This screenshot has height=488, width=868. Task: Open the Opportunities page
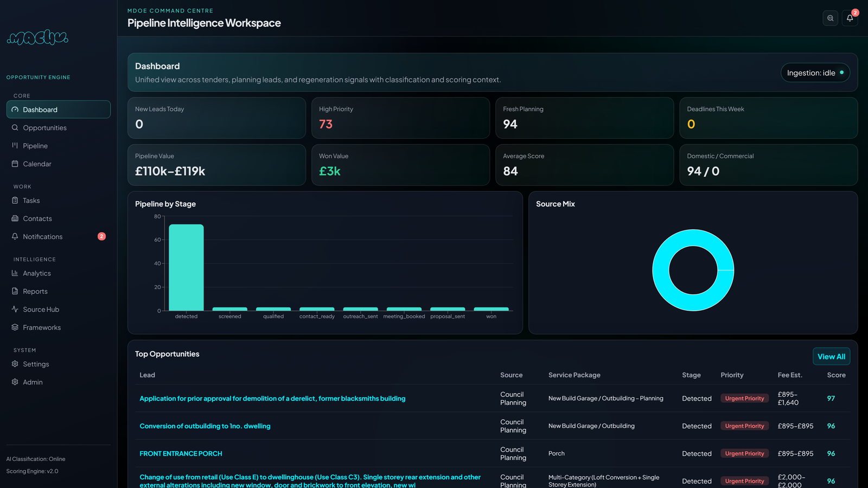point(59,127)
